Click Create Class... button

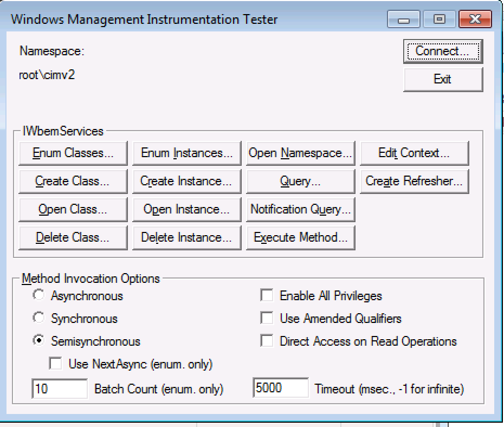point(73,182)
